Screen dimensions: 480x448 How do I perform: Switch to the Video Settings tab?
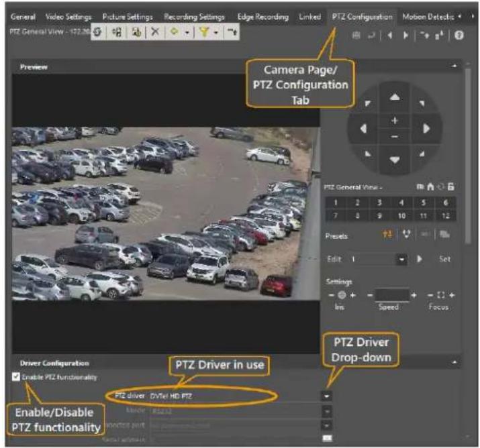[68, 17]
